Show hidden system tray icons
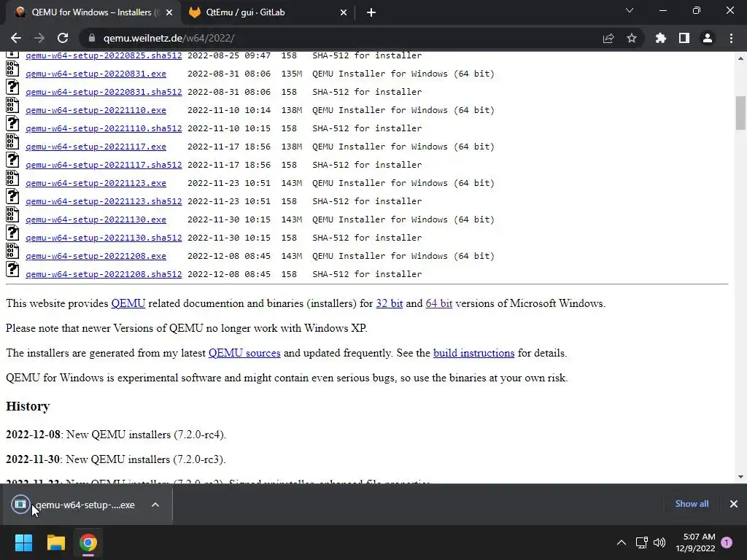Viewport: 747px width, 560px height. coord(622,542)
